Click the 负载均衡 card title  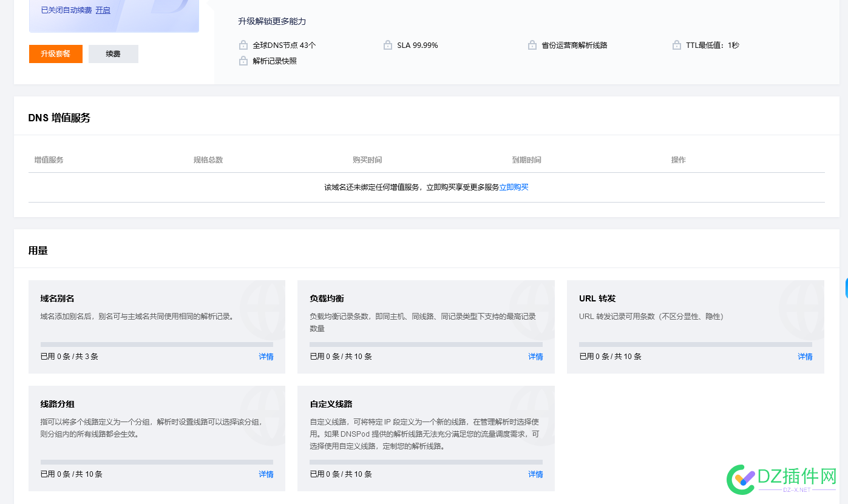click(x=327, y=299)
